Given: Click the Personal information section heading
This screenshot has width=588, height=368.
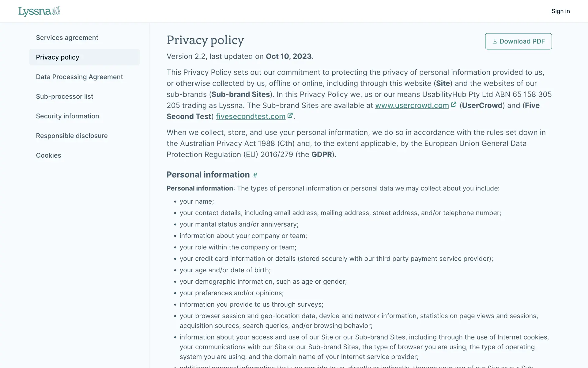Looking at the screenshot, I should (208, 175).
